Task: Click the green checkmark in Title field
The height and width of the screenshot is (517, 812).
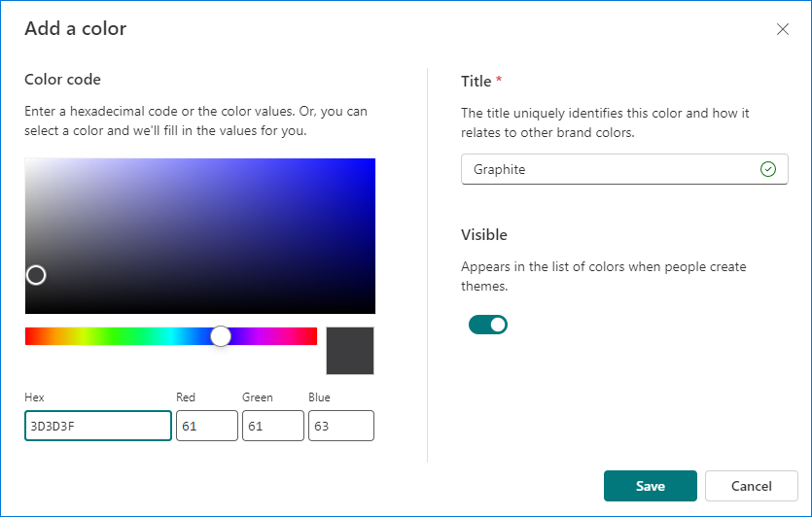Action: (x=768, y=169)
